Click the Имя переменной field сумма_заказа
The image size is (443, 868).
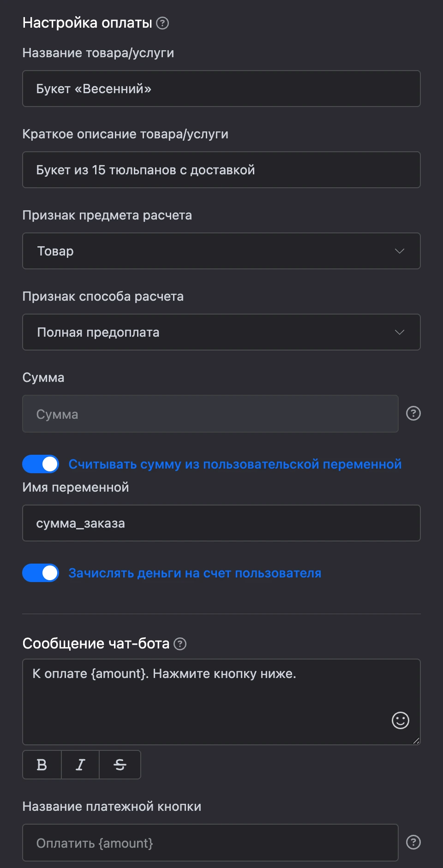tap(221, 523)
